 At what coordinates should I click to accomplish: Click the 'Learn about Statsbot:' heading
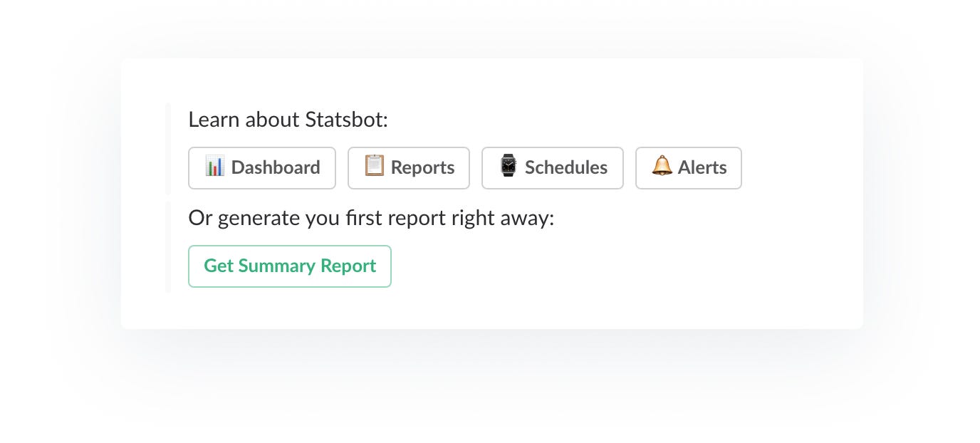288,119
